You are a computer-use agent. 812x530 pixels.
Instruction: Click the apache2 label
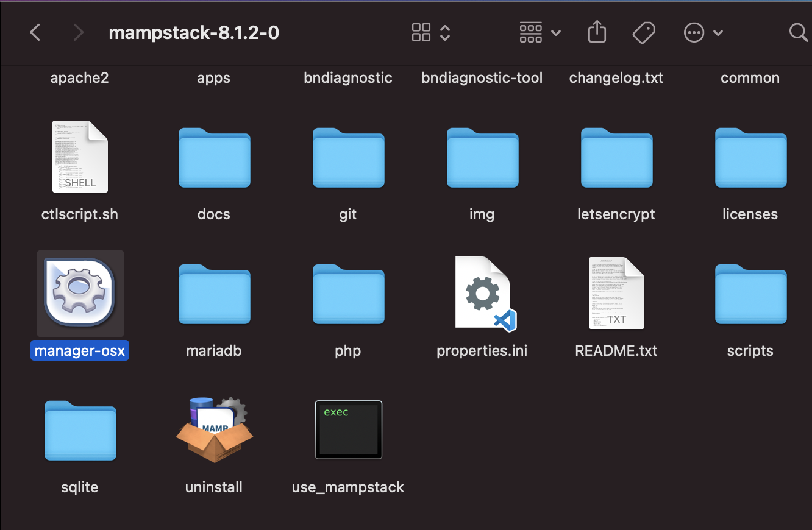tap(80, 78)
